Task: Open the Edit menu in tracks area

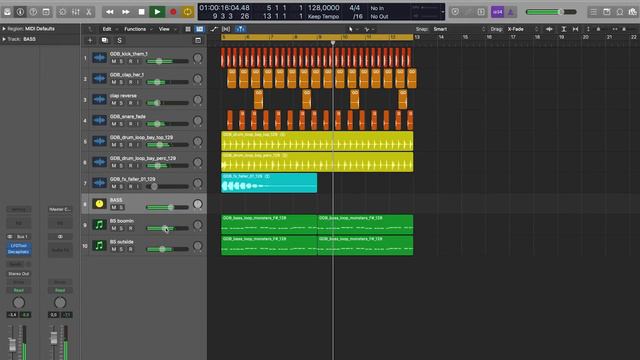Action: (109, 29)
